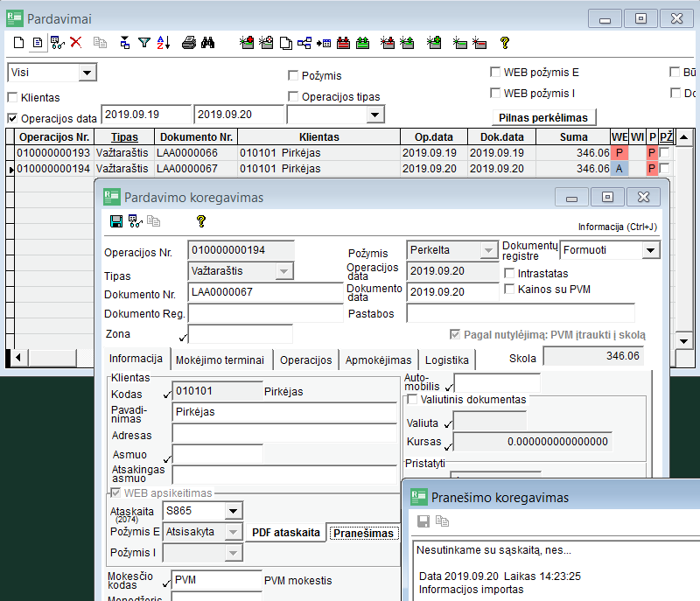This screenshot has width=700, height=601.
Task: Click the lookup checkmark next to Zona
Action: (x=183, y=338)
